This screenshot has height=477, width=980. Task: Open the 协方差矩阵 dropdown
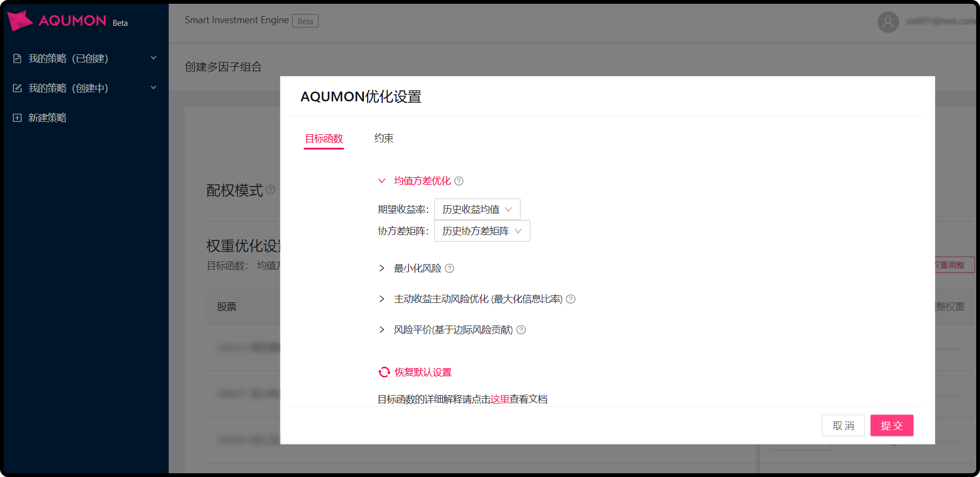482,231
